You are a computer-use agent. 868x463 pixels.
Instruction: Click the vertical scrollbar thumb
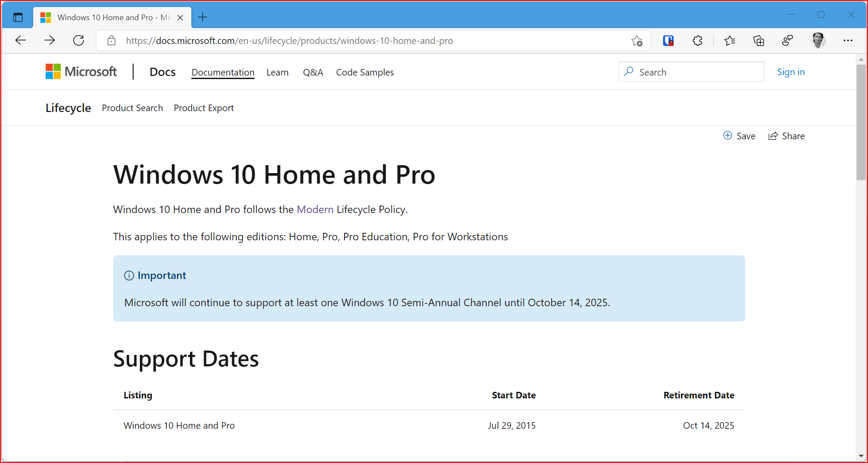pos(861,122)
